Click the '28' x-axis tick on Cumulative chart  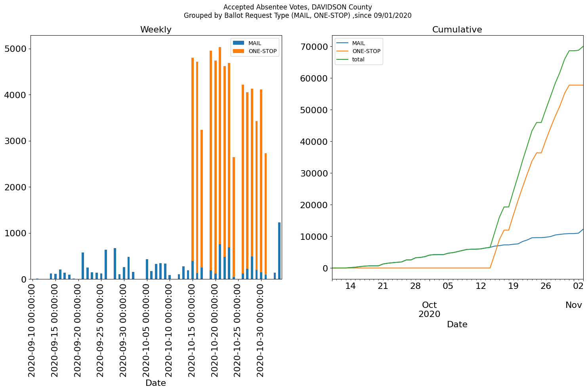(415, 286)
